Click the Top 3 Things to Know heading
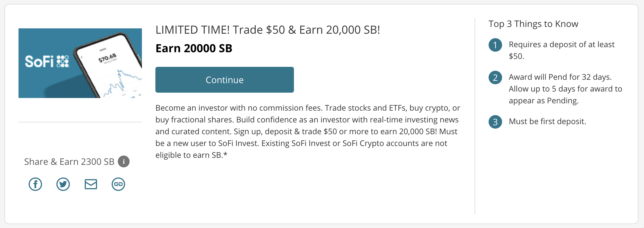The width and height of the screenshot is (644, 228). (x=533, y=24)
